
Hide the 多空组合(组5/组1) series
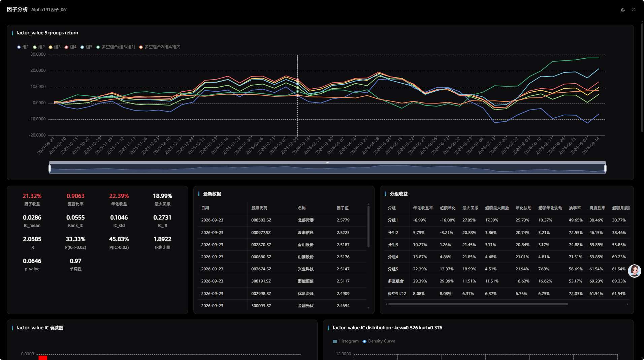tap(116, 47)
